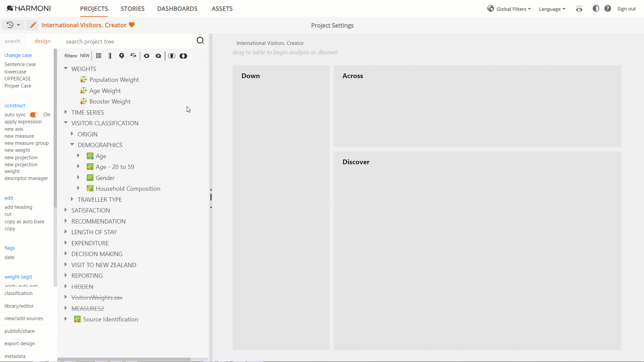Open the STORIES tab

click(132, 9)
